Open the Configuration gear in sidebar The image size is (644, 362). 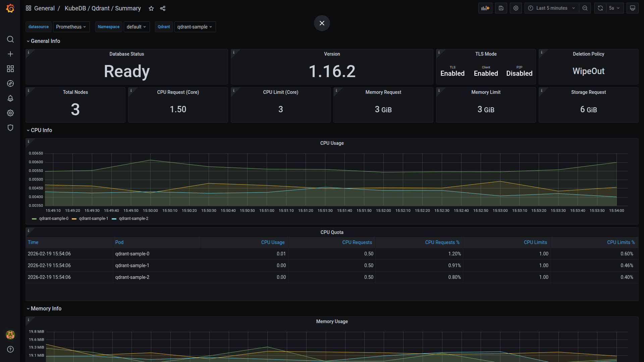point(10,113)
